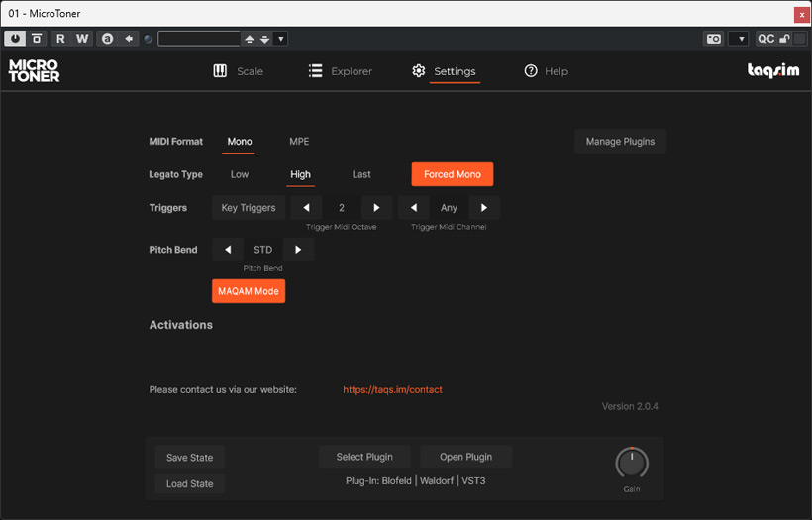Click the copy A to B arrow button
This screenshot has width=812, height=520.
[129, 39]
